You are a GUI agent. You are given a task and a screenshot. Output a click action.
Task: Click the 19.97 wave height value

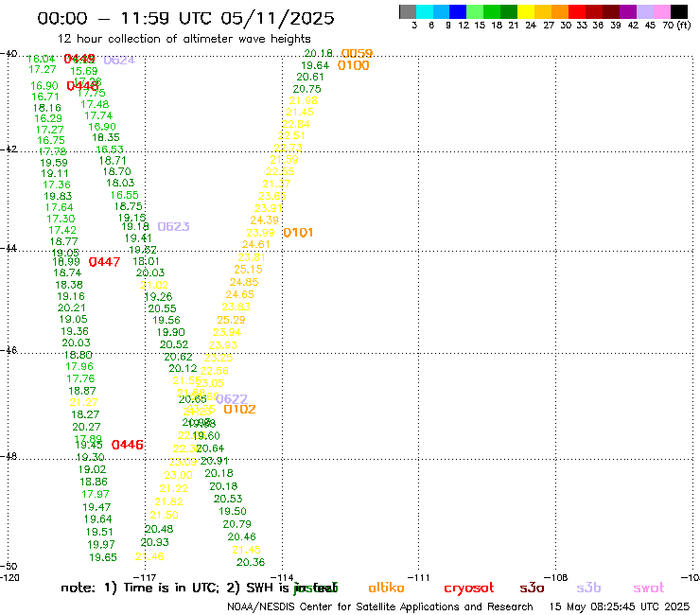pyautogui.click(x=101, y=545)
